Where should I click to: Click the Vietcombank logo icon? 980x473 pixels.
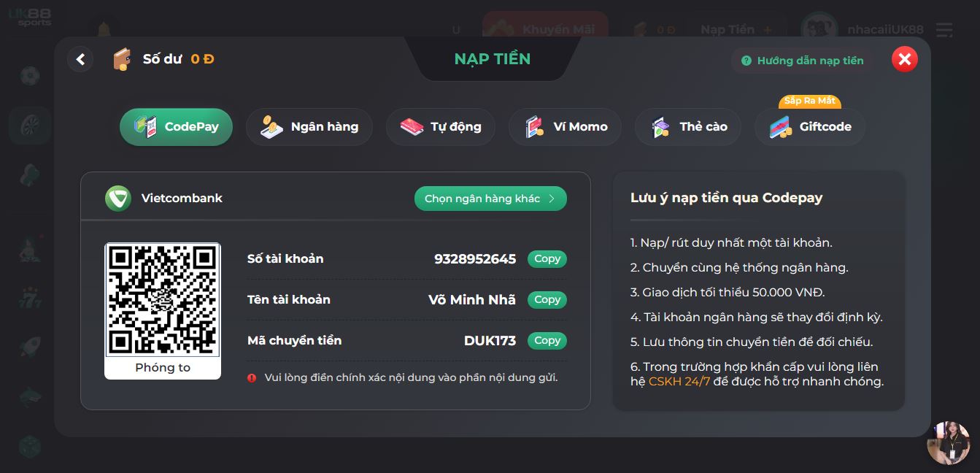tap(117, 199)
